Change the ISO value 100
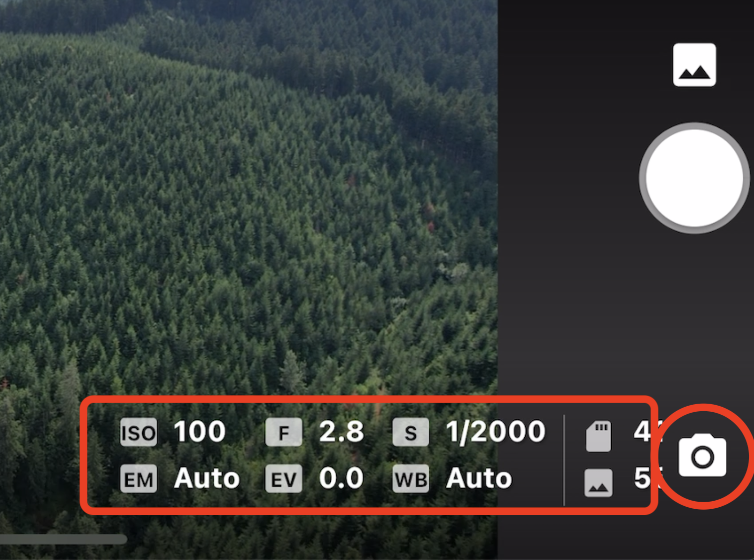This screenshot has height=560, width=754. pos(200,432)
